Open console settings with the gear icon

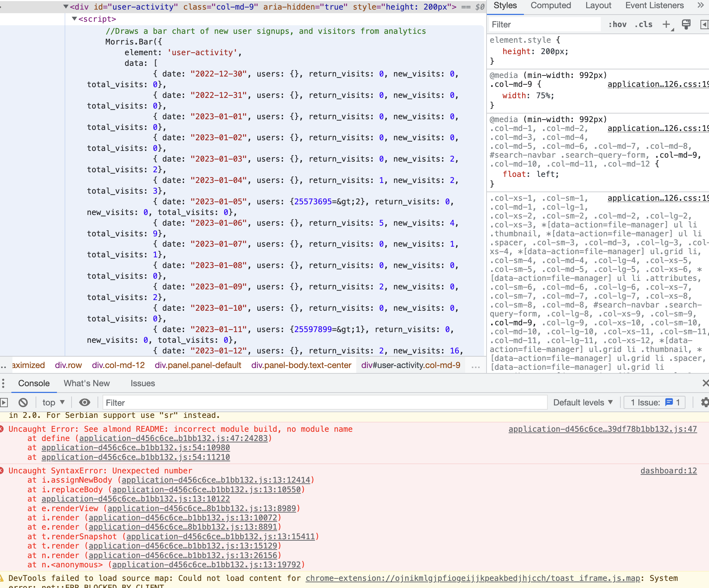705,402
